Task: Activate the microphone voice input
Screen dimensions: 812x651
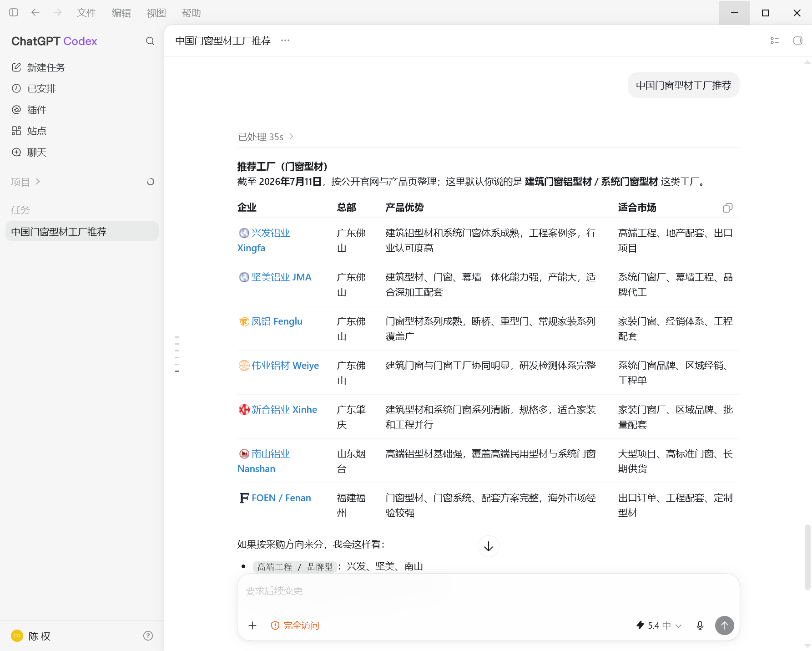Action: (700, 626)
